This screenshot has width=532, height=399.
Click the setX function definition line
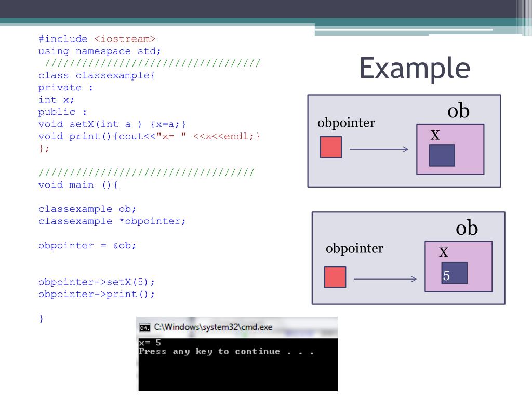[112, 124]
